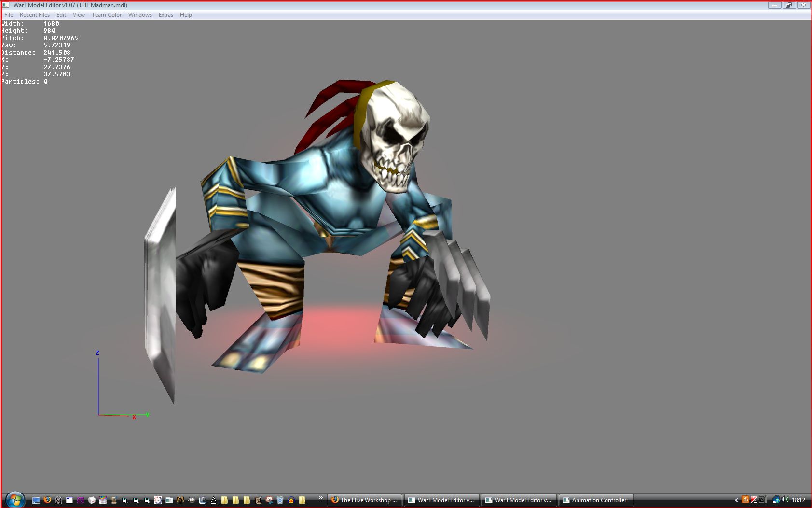Launch Firefox from the quick launch bar

[x=47, y=500]
